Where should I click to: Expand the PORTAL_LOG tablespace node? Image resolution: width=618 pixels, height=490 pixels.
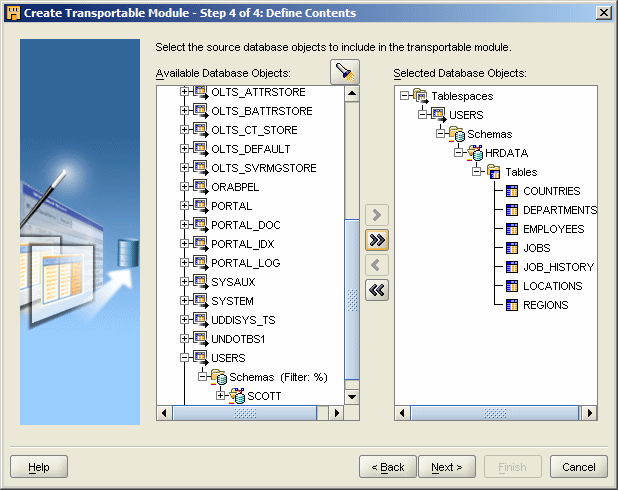tap(184, 263)
